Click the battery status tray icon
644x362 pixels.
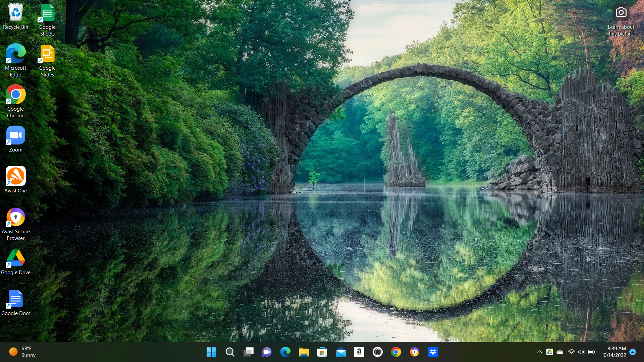592,352
